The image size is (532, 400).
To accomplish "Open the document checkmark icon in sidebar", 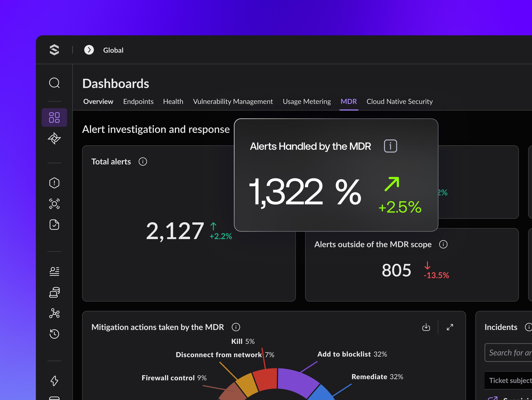I will (54, 225).
